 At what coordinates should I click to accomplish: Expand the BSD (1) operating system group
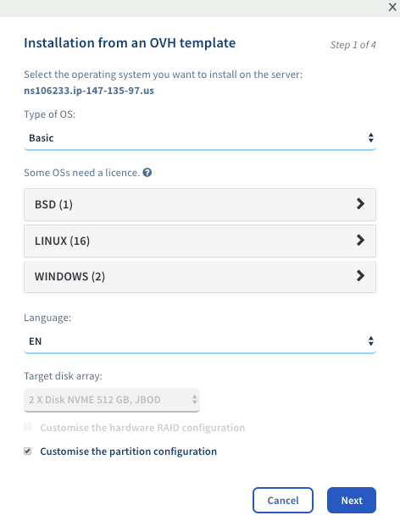coord(200,205)
